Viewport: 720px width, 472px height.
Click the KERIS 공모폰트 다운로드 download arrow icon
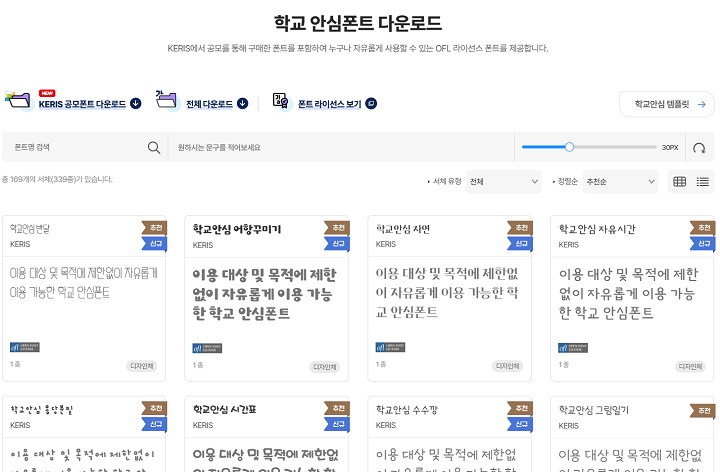(136, 103)
